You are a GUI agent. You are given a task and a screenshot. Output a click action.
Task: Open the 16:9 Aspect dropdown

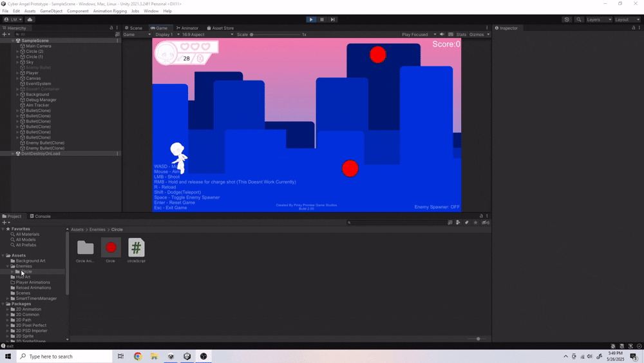(208, 35)
